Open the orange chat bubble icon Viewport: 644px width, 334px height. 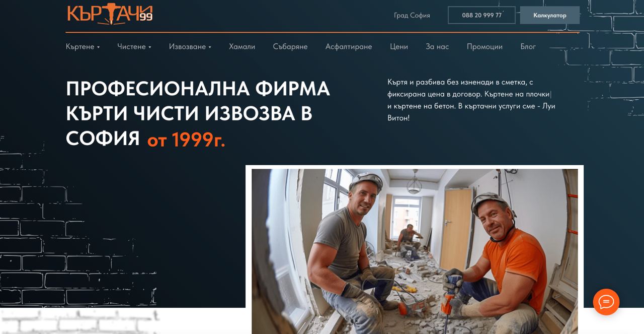tap(606, 302)
